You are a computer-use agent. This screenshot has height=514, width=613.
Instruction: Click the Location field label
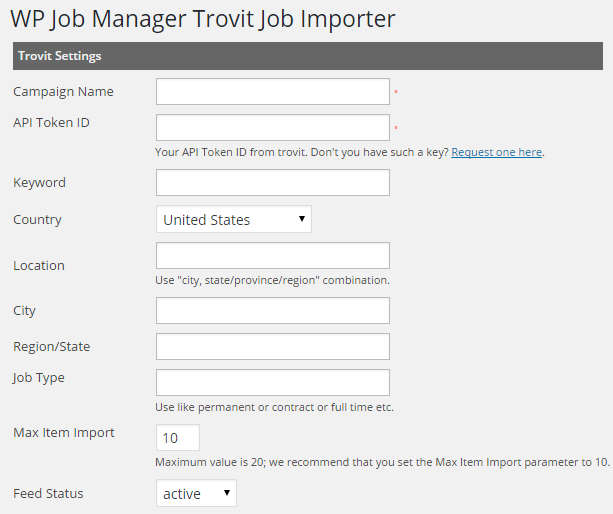click(39, 266)
